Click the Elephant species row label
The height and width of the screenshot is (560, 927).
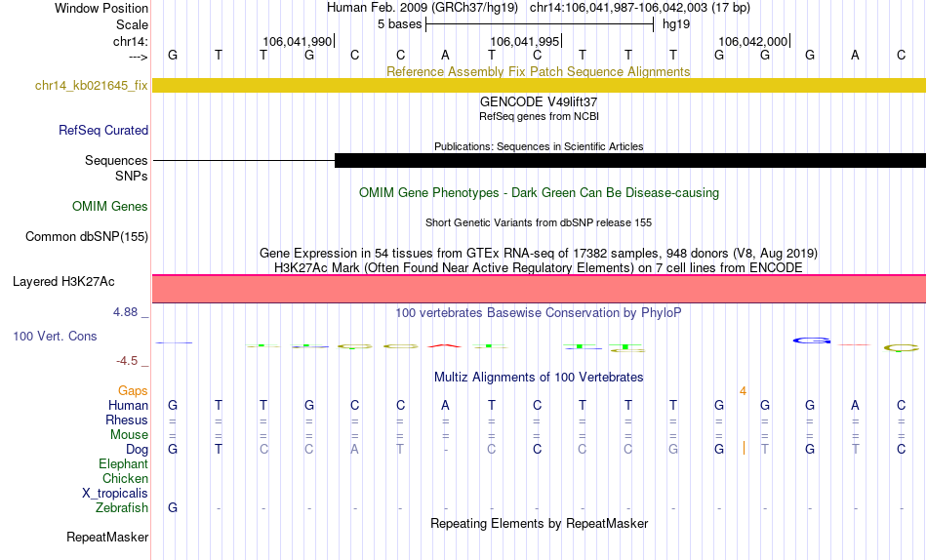(123, 464)
